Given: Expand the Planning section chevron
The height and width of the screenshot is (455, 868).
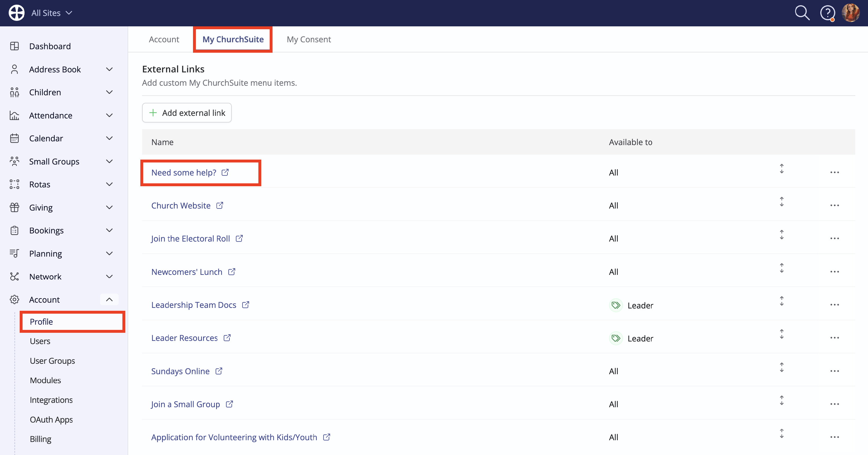Looking at the screenshot, I should [109, 253].
